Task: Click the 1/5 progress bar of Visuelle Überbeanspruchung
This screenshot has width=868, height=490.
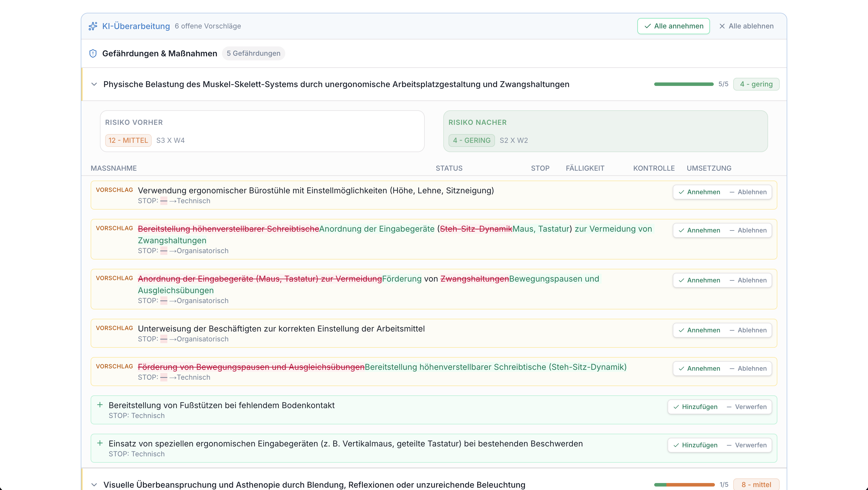Action: pos(684,484)
